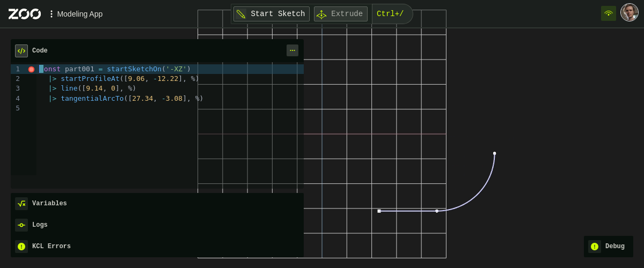This screenshot has width=644, height=268.
Task: Select the arc endpoint handle in sketch
Action: click(x=494, y=153)
